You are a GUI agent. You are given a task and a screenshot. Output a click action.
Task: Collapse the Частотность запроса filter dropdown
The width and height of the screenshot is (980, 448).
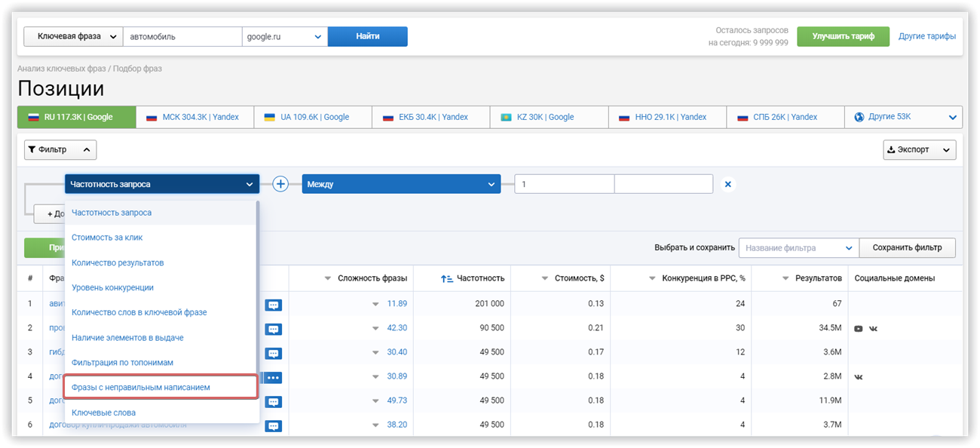coord(162,184)
